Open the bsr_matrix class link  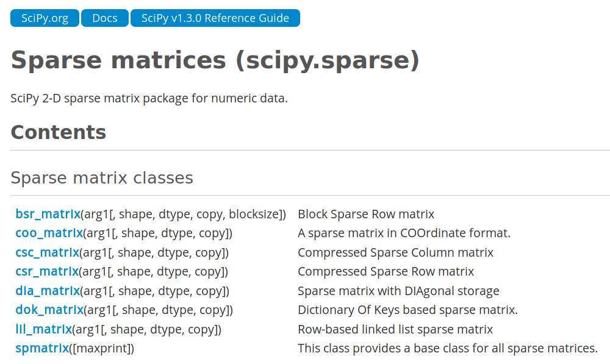(x=48, y=214)
